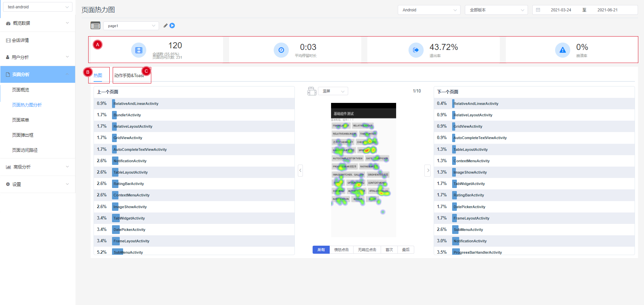The image size is (644, 305).
Task: Open 页面概览 in the sidebar
Action: coord(21,90)
